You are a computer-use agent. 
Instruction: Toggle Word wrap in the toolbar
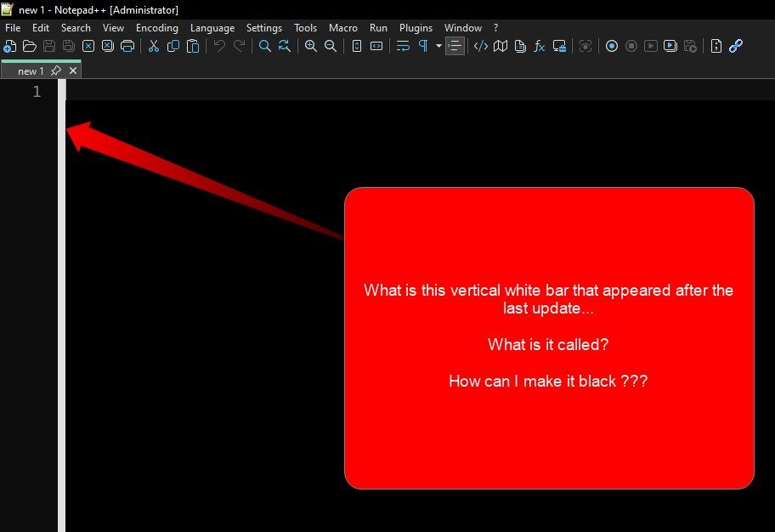pos(403,46)
